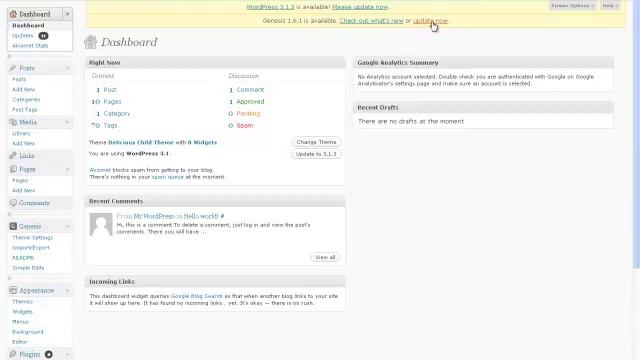Viewport: 640px width, 360px height.
Task: Open Menus under Appearance
Action: (x=20, y=322)
